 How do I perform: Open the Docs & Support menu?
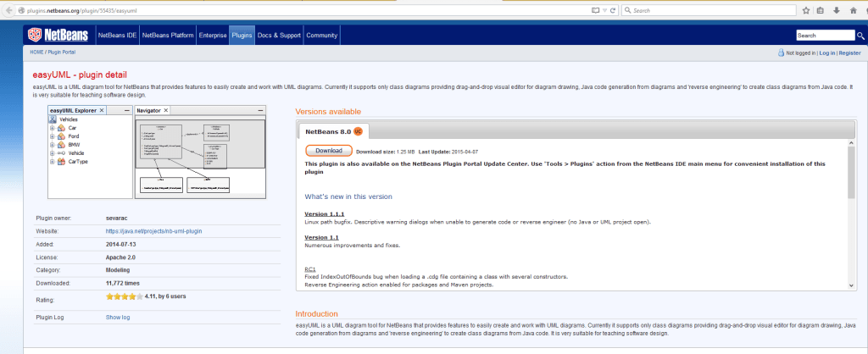[278, 36]
